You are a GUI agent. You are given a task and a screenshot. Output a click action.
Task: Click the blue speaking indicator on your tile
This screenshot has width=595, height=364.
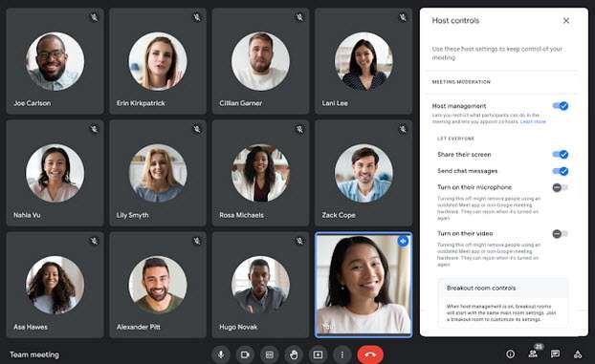click(403, 241)
